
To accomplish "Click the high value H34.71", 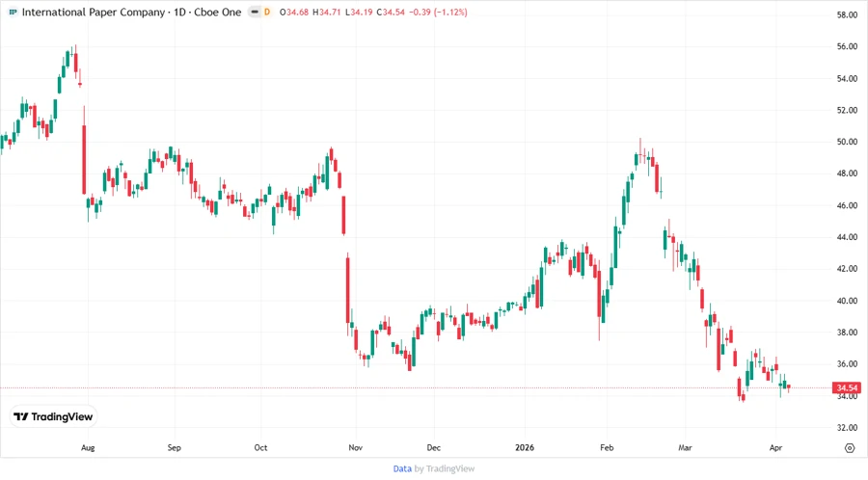I will (327, 13).
